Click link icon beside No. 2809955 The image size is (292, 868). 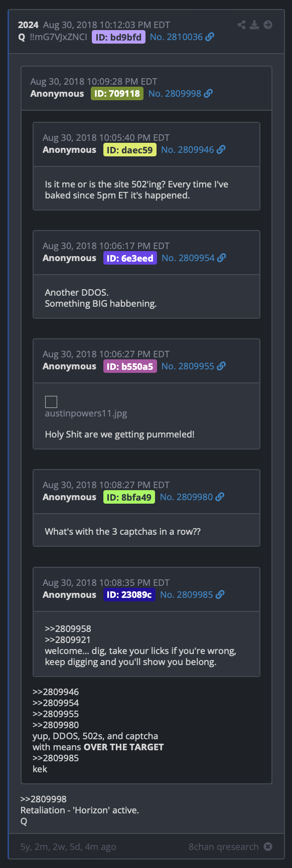(x=221, y=366)
